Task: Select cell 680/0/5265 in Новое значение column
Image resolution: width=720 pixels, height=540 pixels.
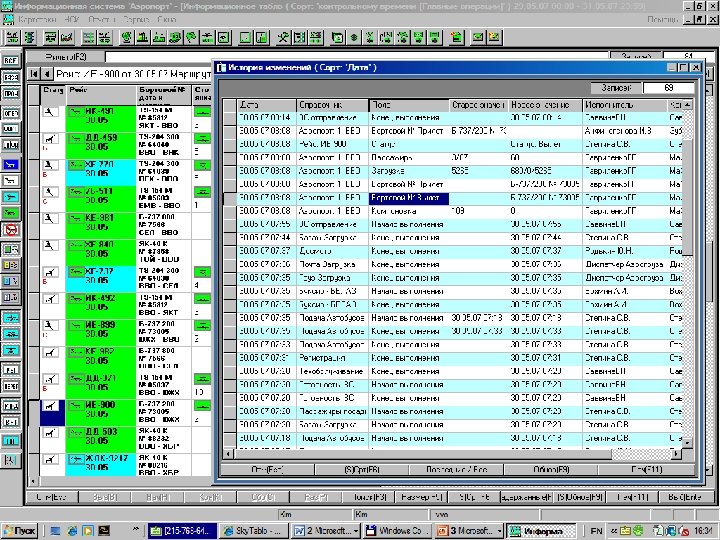Action: (546, 171)
